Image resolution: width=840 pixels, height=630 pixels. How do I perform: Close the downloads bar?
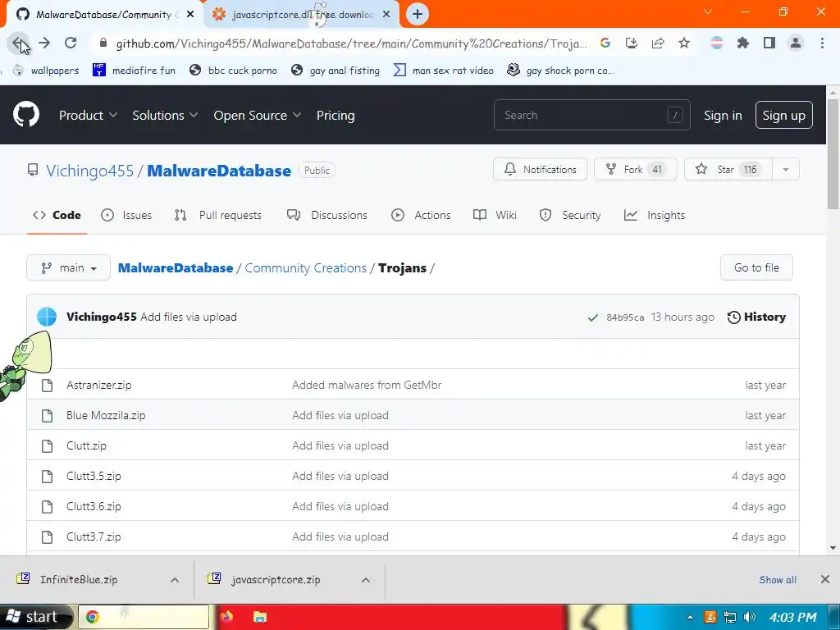click(825, 579)
